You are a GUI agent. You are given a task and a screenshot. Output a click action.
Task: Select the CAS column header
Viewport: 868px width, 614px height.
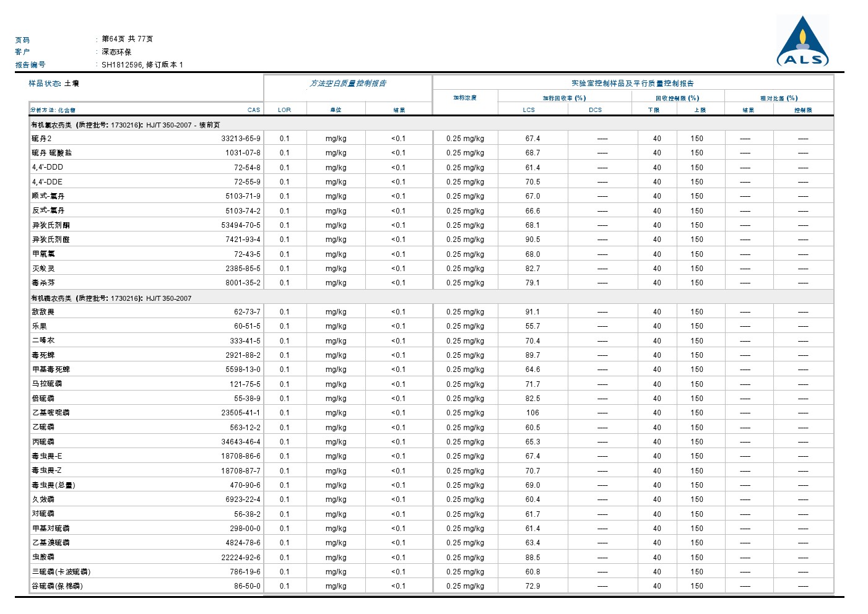[x=254, y=110]
